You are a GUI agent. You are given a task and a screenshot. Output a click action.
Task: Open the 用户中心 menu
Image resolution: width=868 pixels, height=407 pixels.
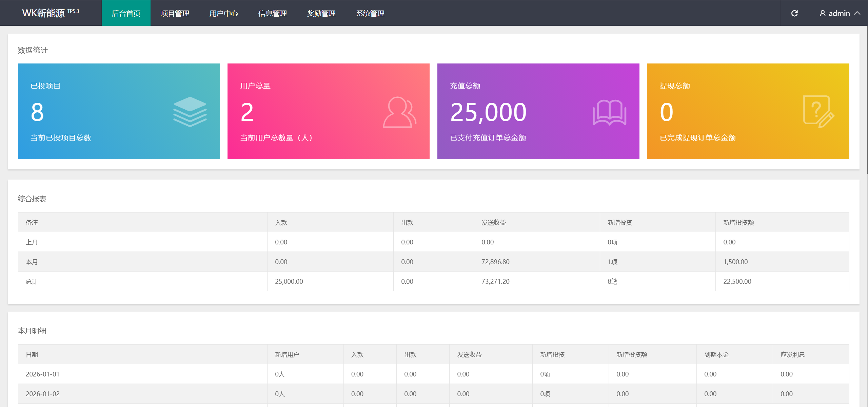(x=223, y=13)
